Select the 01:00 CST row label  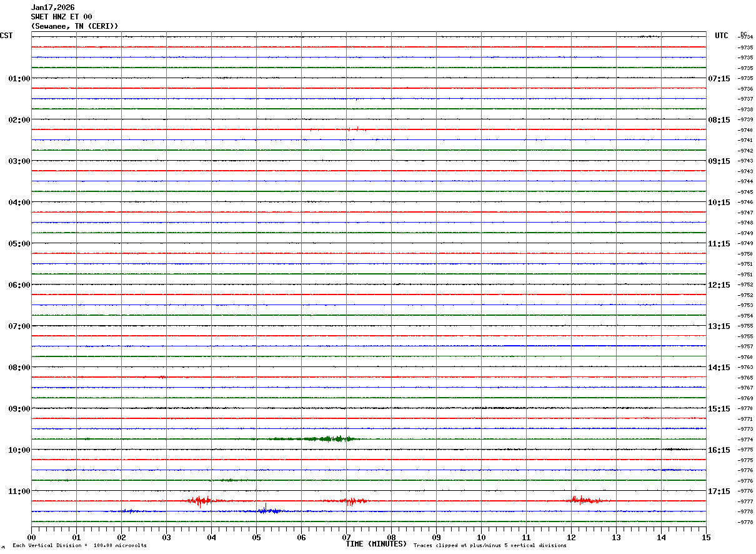(x=19, y=79)
